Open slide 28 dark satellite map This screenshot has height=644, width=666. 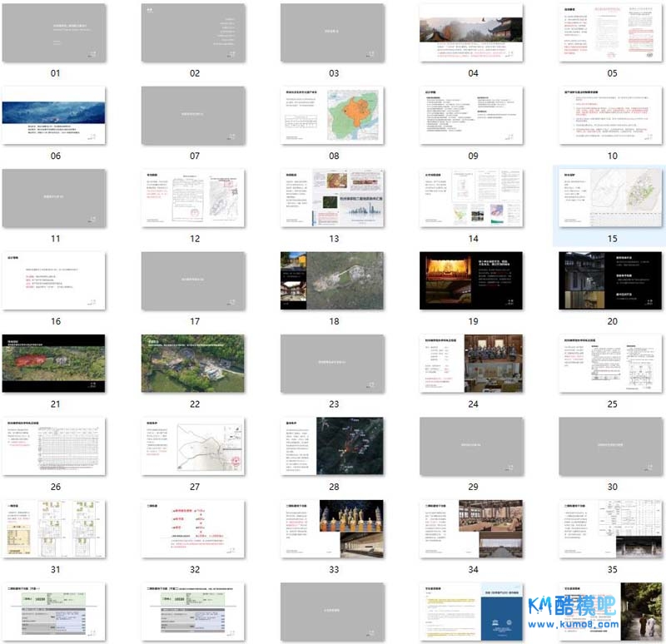pyautogui.click(x=332, y=446)
